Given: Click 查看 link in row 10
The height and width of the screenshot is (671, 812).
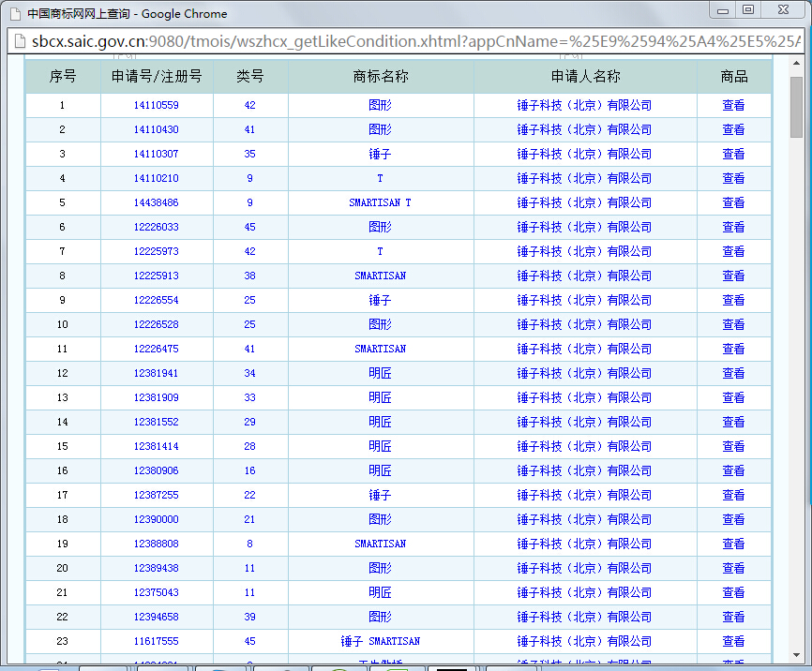Looking at the screenshot, I should 733,324.
